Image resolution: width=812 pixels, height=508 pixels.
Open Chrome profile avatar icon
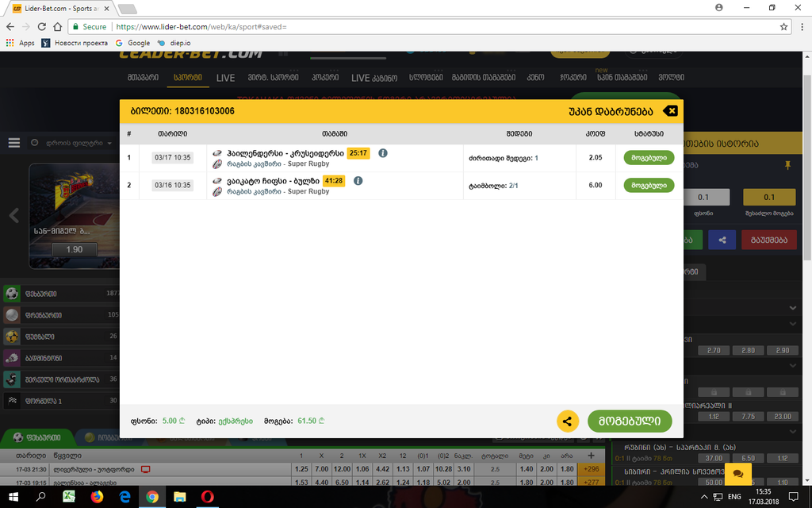pyautogui.click(x=718, y=7)
